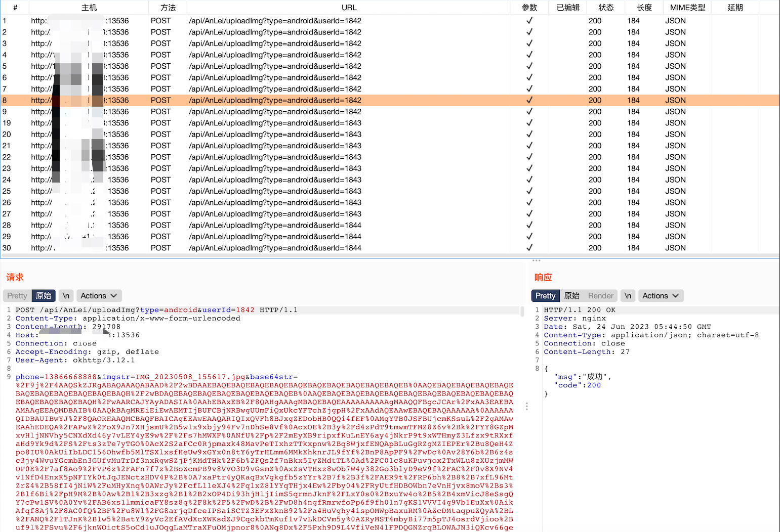Select request row number 7
Image resolution: width=780 pixels, height=532 pixels.
(x=390, y=89)
